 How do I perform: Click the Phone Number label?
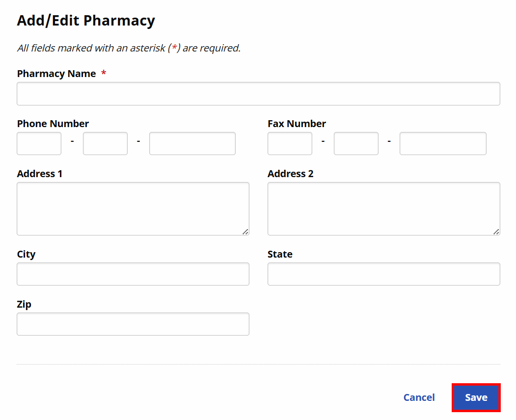53,124
